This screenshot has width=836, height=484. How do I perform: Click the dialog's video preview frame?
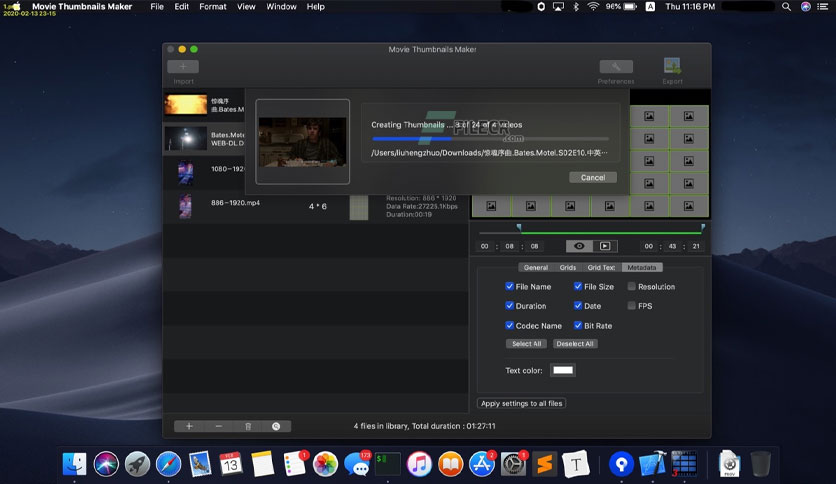pyautogui.click(x=302, y=142)
